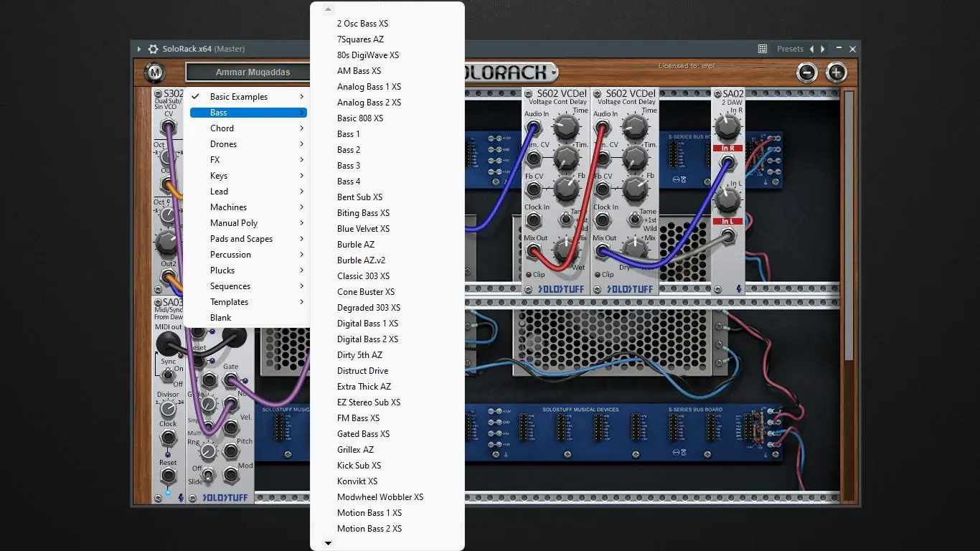Screen dimensions: 980x551
Task: Expand the Keys submenu
Action: pyautogui.click(x=248, y=176)
